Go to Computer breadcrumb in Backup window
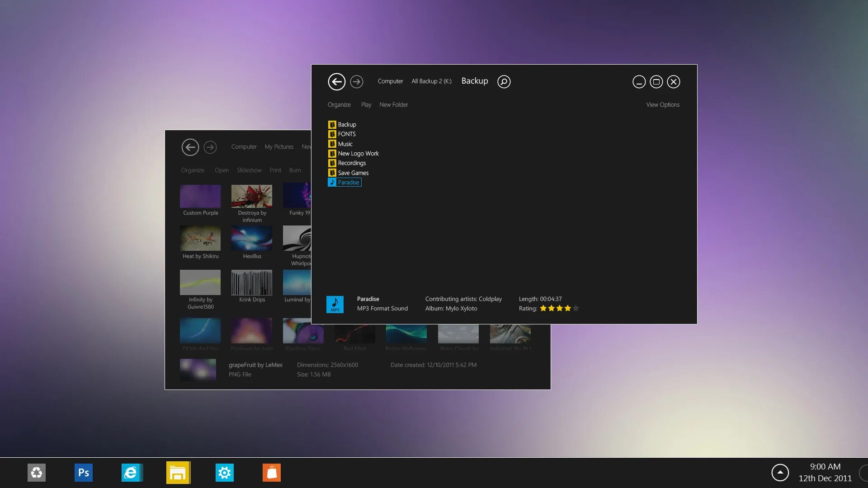This screenshot has width=868, height=488. click(390, 81)
